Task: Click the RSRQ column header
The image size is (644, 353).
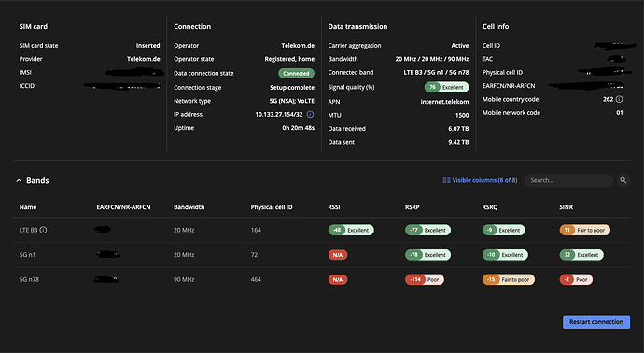Action: (490, 207)
